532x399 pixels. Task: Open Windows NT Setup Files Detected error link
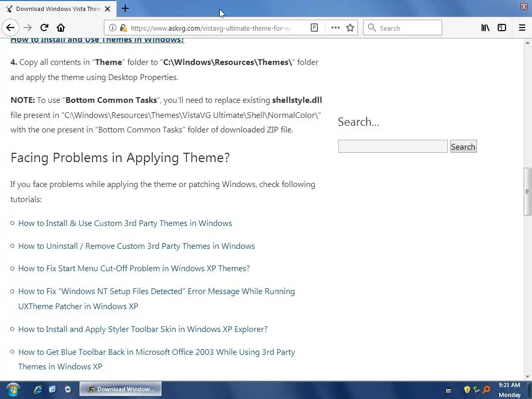click(x=156, y=299)
